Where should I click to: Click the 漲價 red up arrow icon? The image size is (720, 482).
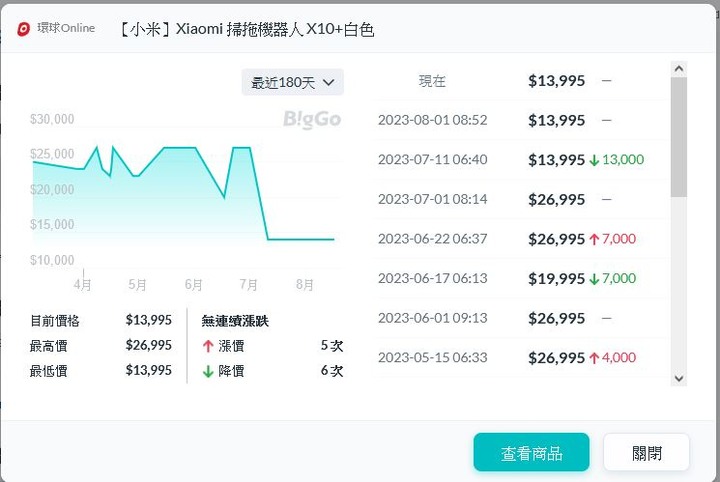click(208, 346)
